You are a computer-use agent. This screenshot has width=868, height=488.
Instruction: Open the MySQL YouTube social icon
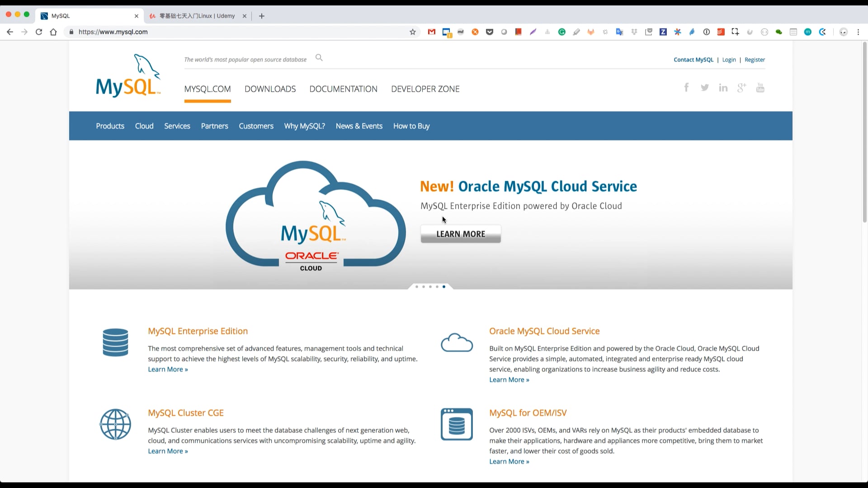coord(760,87)
